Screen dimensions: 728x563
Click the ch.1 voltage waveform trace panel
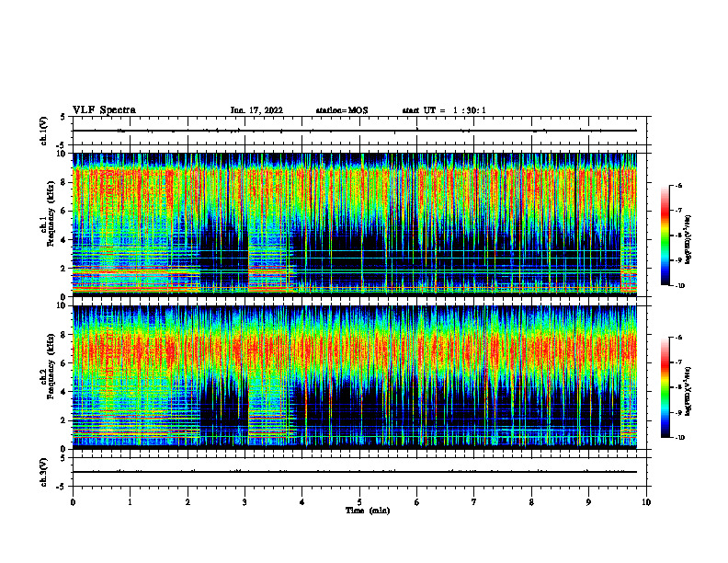(359, 131)
